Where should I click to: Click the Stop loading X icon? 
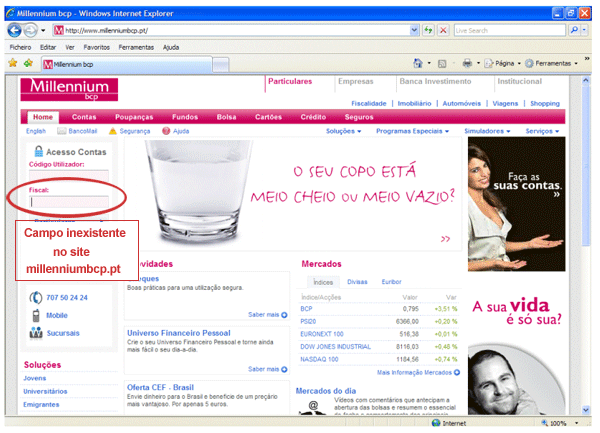coord(442,31)
